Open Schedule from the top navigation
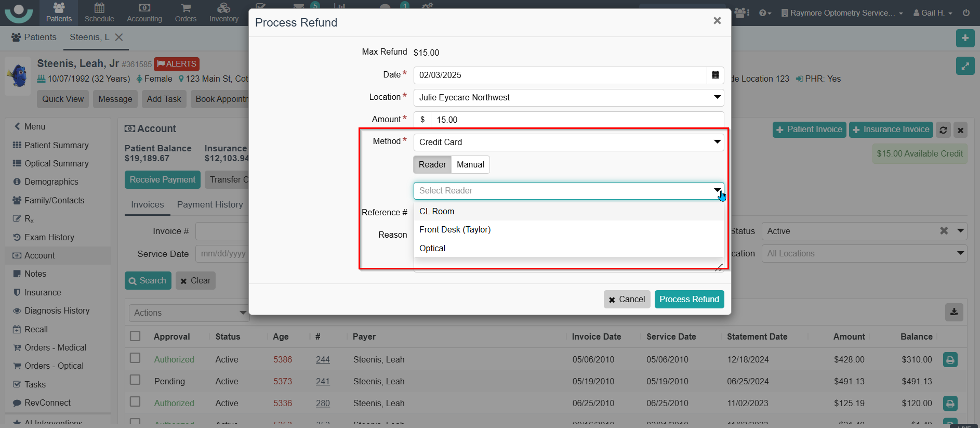 (x=99, y=12)
